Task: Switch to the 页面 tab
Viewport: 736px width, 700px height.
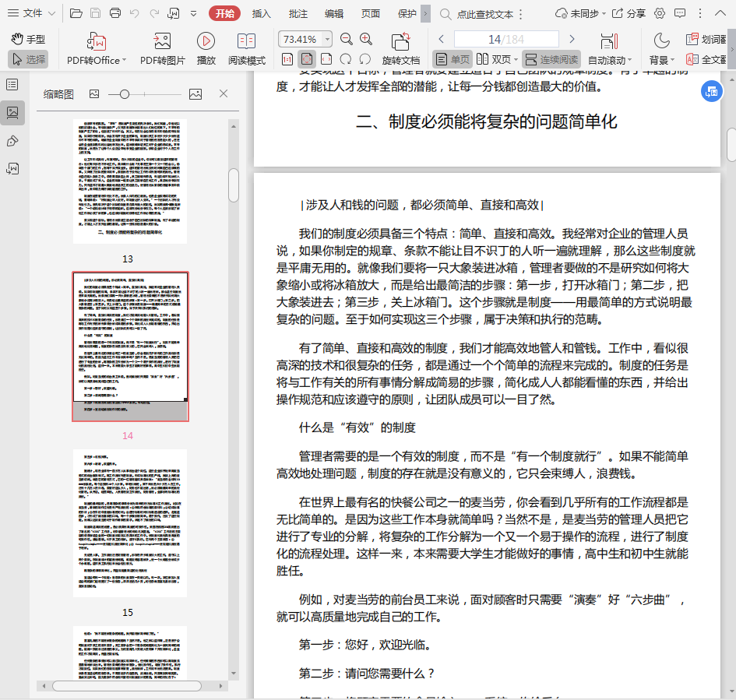Action: (371, 13)
